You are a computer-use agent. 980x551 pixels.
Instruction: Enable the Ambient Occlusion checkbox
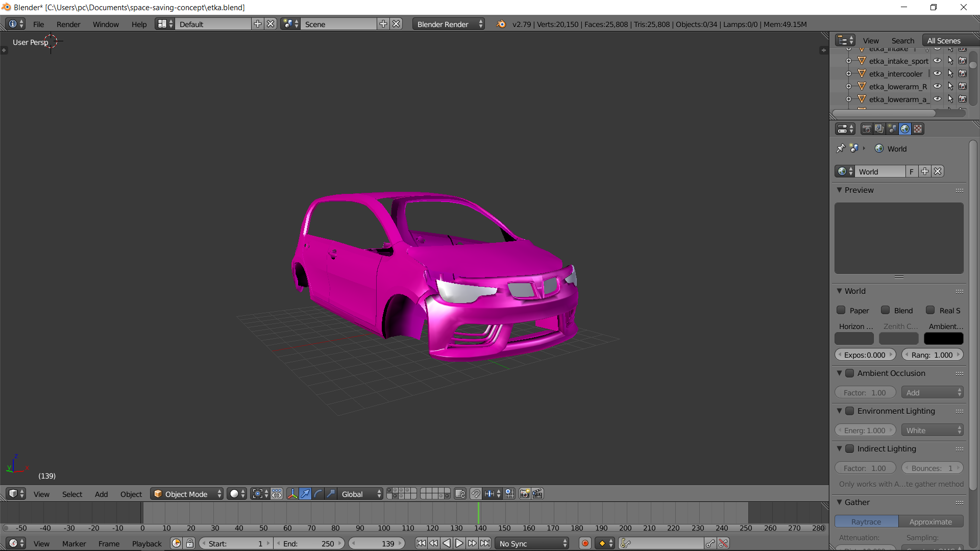(x=850, y=373)
